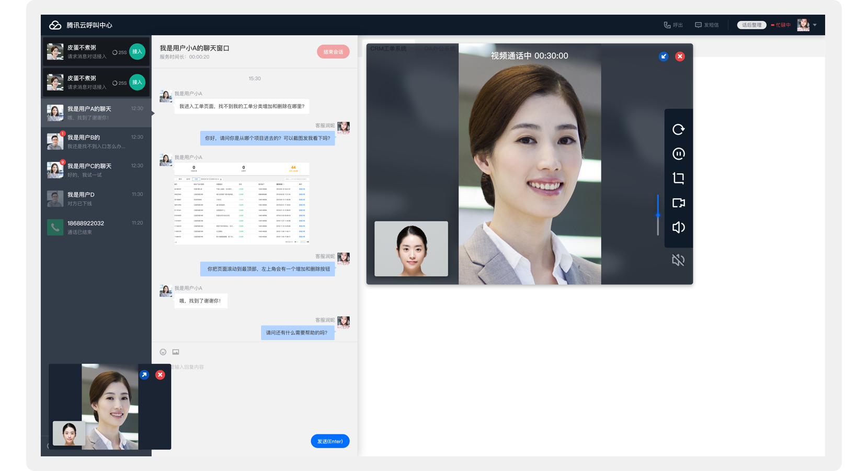This screenshot has width=868, height=471.
Task: Switch to the CRM工单系统 tab
Action: coord(389,49)
